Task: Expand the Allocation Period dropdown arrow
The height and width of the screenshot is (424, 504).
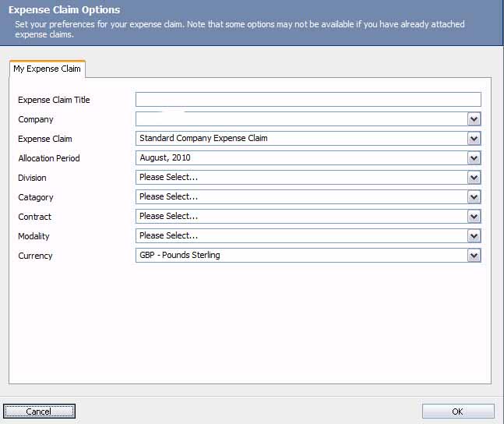Action: pyautogui.click(x=474, y=158)
